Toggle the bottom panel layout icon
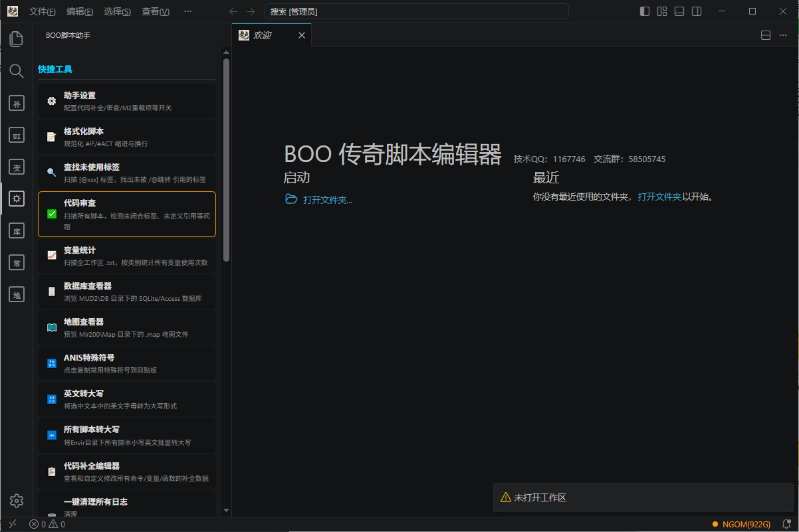Image resolution: width=799 pixels, height=532 pixels. coord(679,11)
